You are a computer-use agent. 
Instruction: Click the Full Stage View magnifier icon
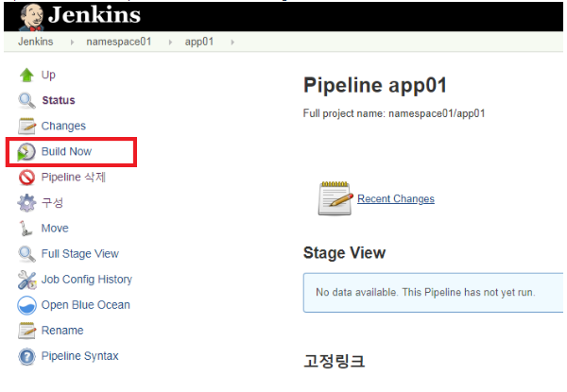26,254
